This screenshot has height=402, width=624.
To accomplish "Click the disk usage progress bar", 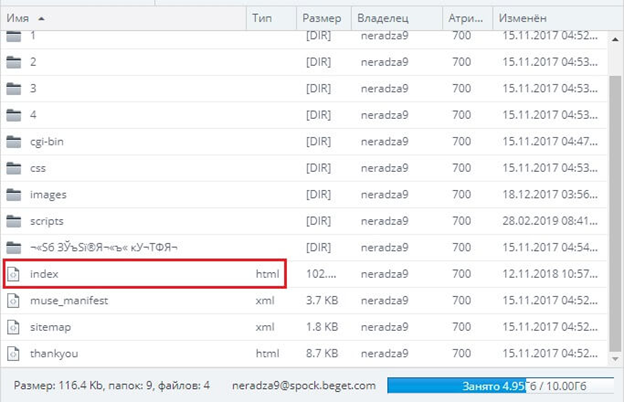I will point(500,386).
